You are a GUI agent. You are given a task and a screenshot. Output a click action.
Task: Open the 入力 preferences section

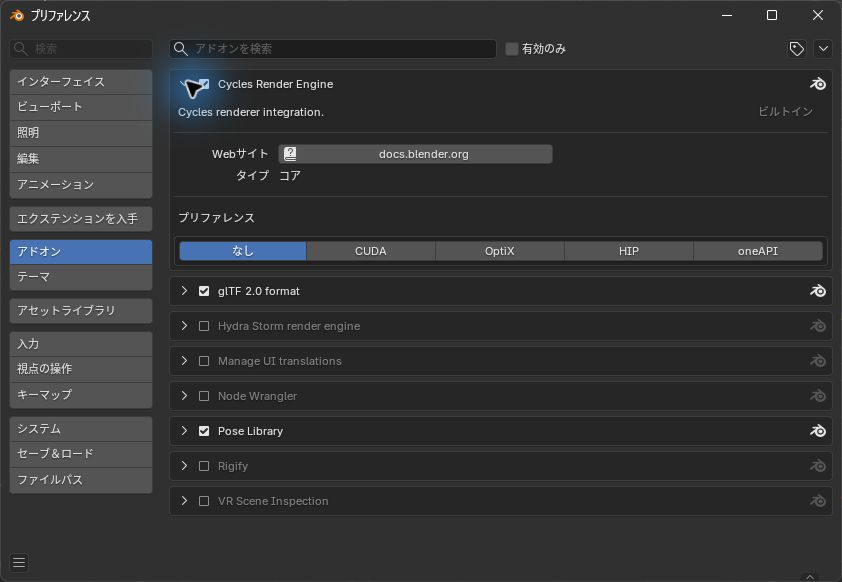(81, 344)
